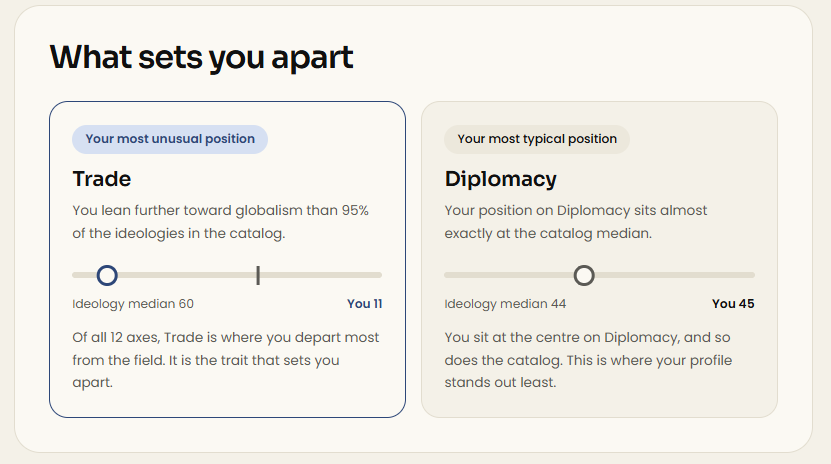Image resolution: width=831 pixels, height=464 pixels.
Task: Click the Diplomacy card heading
Action: [x=501, y=179]
